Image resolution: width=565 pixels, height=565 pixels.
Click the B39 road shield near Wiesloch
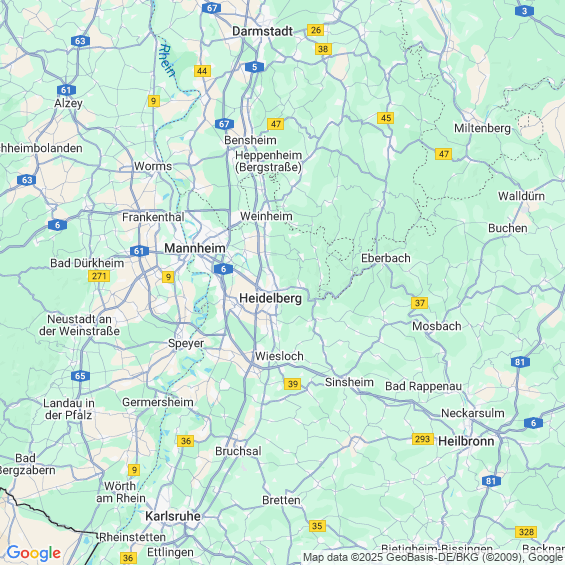pos(292,384)
